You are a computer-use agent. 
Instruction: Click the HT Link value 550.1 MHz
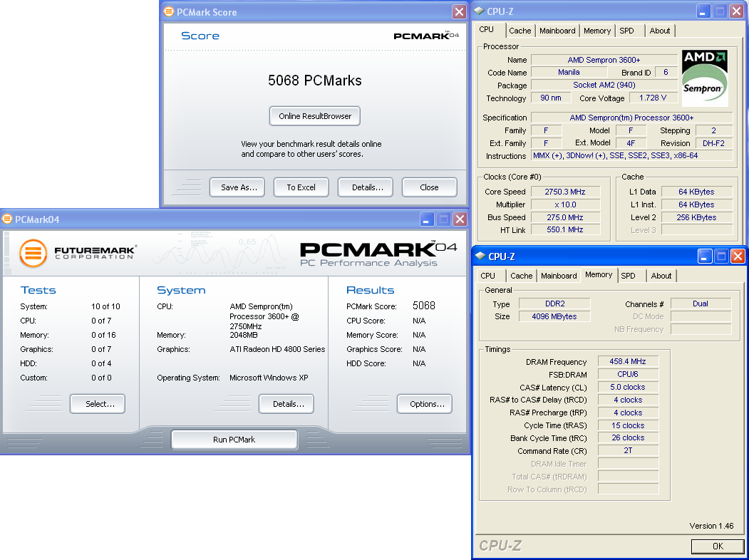pos(564,229)
